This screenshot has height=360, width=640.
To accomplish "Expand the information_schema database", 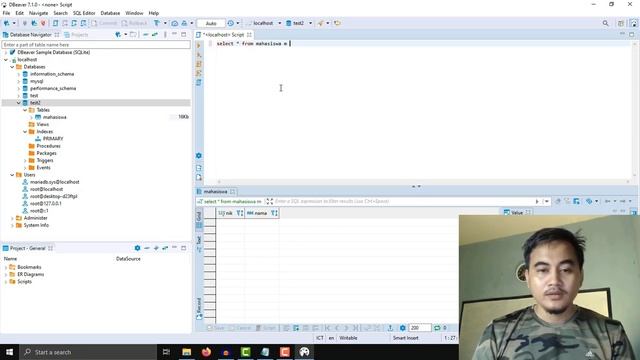I will click(18, 74).
